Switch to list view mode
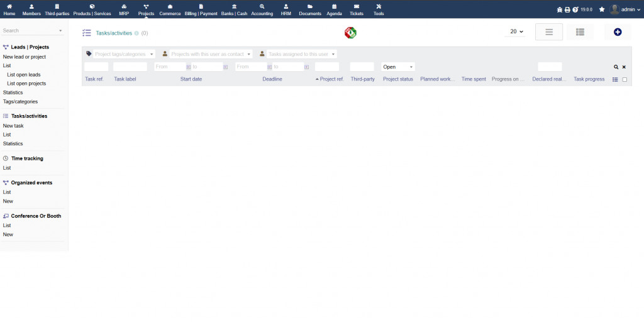Screen dimensions: 644x322 tap(549, 32)
